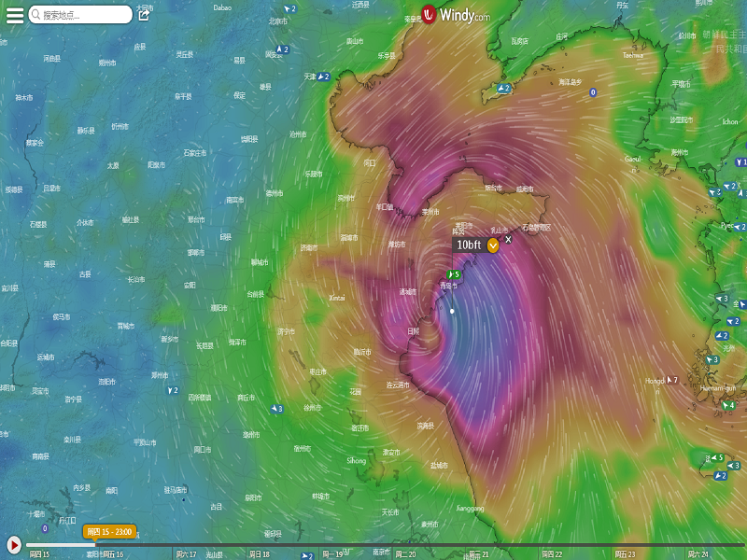Jump to day 23 on the timeline

[624, 553]
